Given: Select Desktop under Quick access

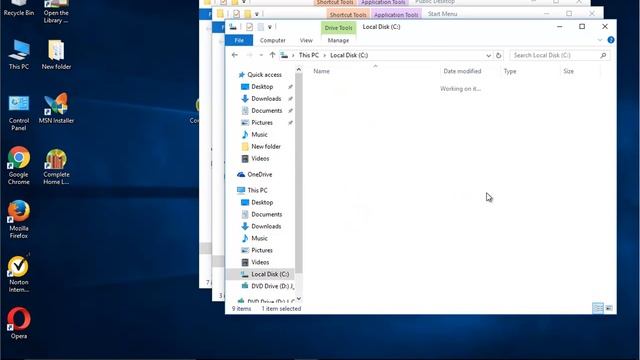Looking at the screenshot, I should 262,87.
